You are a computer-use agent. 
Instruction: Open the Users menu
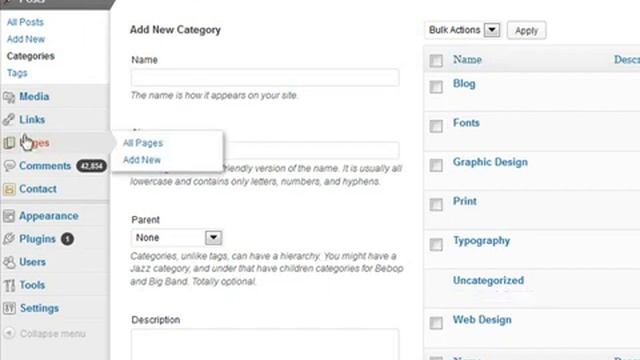(x=32, y=262)
